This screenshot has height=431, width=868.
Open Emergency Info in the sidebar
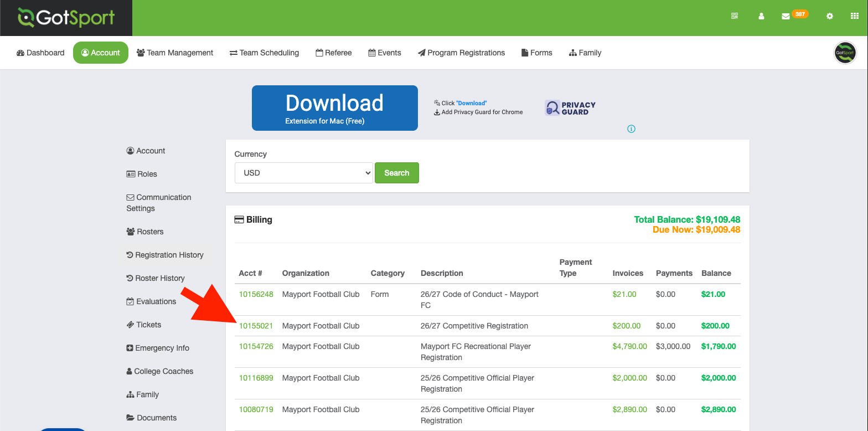(x=158, y=348)
